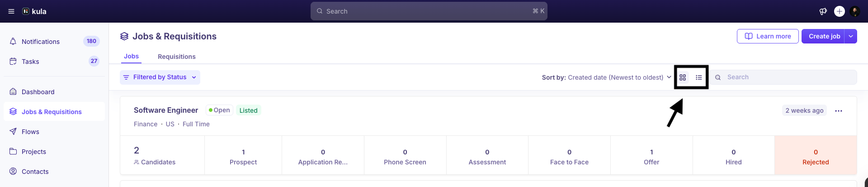Open Tasks in the sidebar
Screen dimensions: 868x187
click(54, 61)
